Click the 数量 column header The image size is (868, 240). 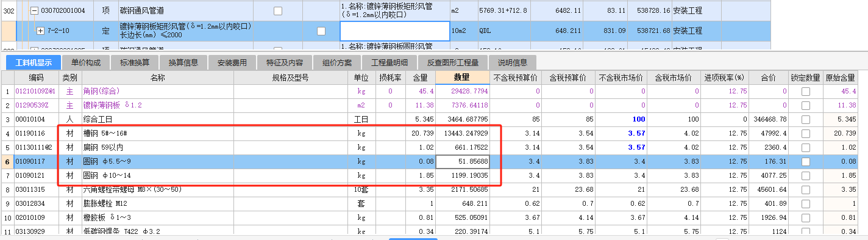coord(462,78)
